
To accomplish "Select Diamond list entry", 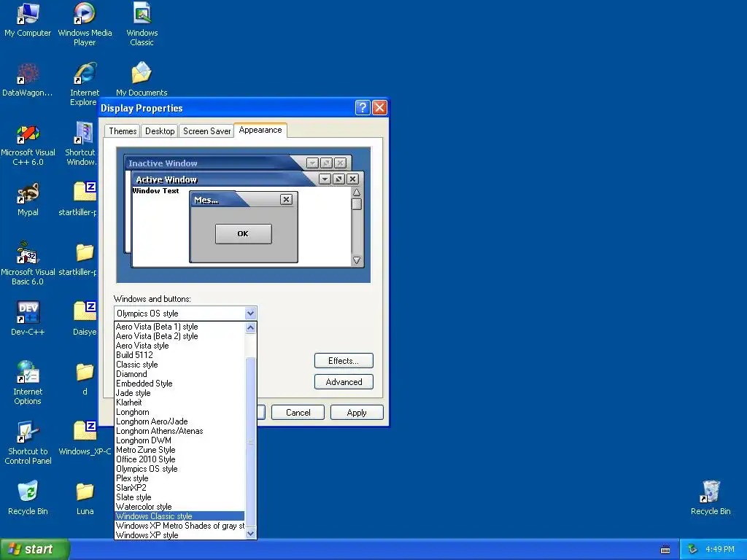I will click(x=179, y=374).
